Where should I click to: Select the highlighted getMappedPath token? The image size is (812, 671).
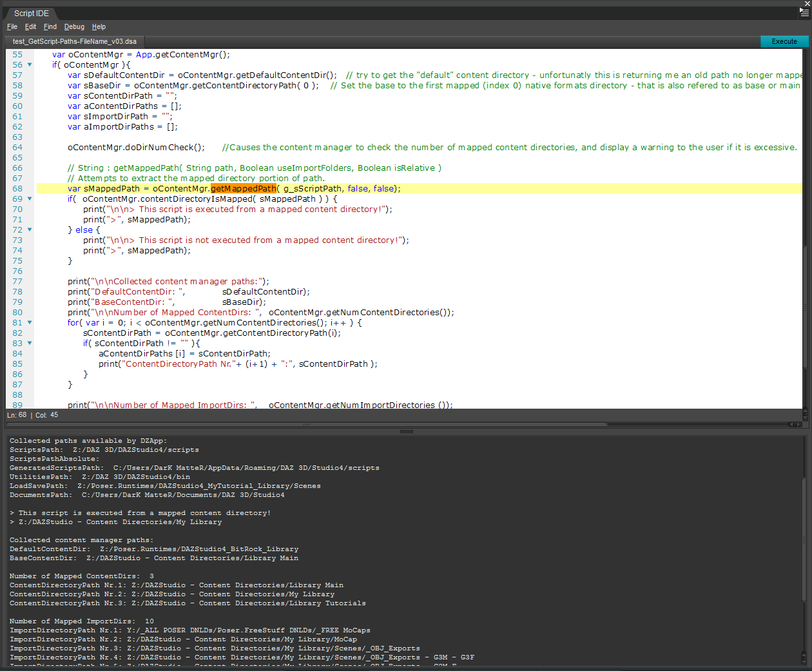pos(244,188)
